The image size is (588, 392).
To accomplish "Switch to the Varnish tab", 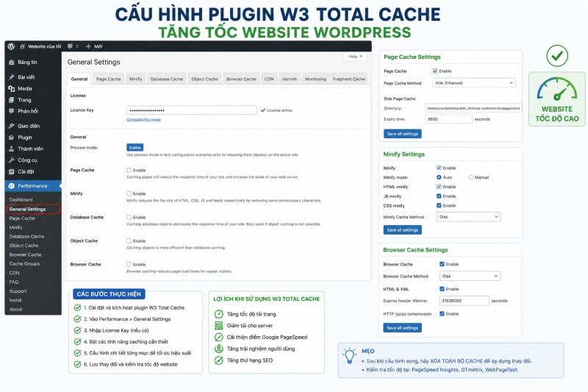I will point(289,79).
